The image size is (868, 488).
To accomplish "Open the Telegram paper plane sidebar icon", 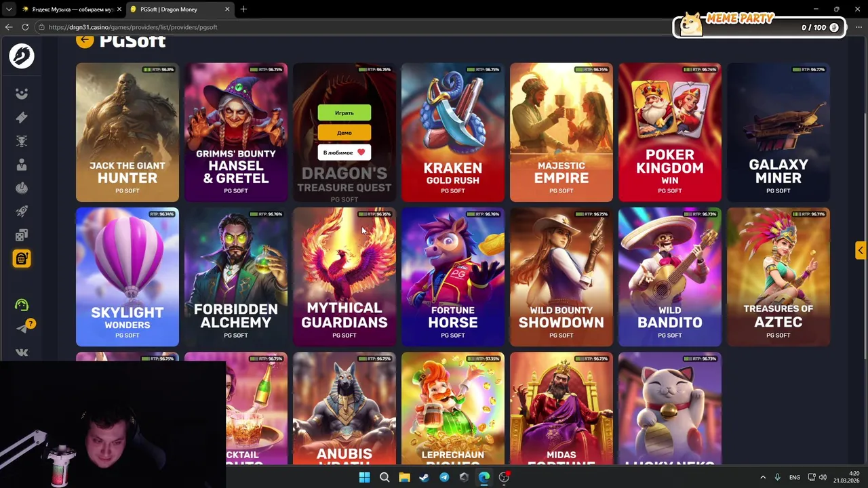I will pos(22,329).
